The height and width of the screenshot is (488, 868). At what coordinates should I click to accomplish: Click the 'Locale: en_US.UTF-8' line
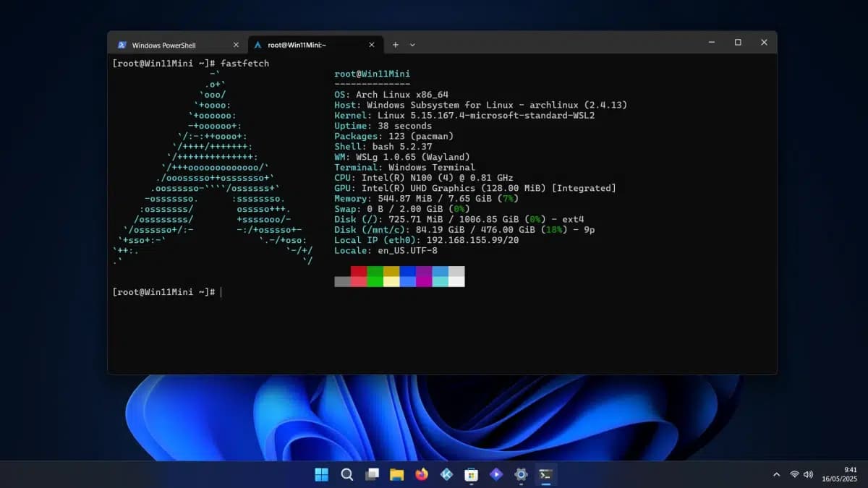(386, 250)
